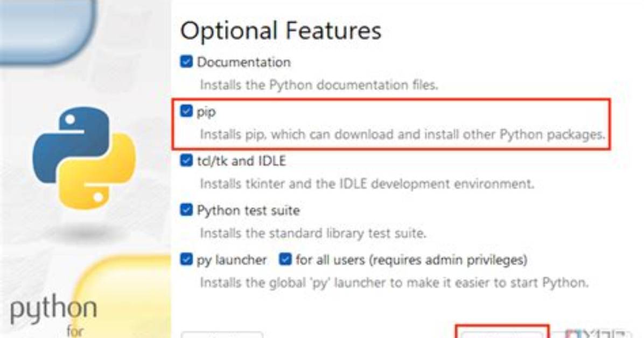Uncheck the for all users checkbox
The width and height of the screenshot is (644, 338).
tap(285, 259)
